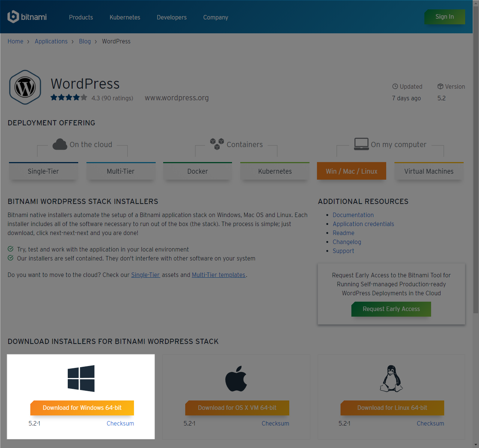Viewport: 479px width, 448px height.
Task: Click checkmark icon beside 'Try, test and work'
Action: 10,249
